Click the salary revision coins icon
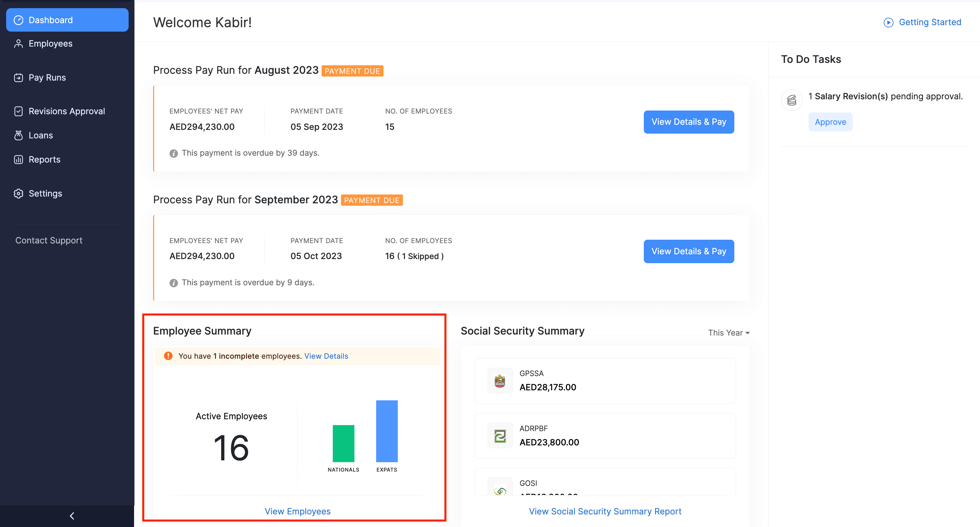The height and width of the screenshot is (527, 980). click(791, 100)
